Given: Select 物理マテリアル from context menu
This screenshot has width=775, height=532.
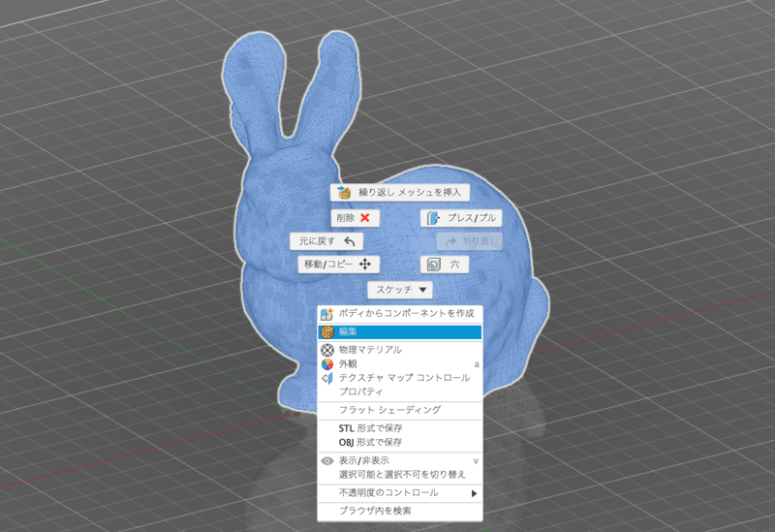Looking at the screenshot, I should pos(400,350).
